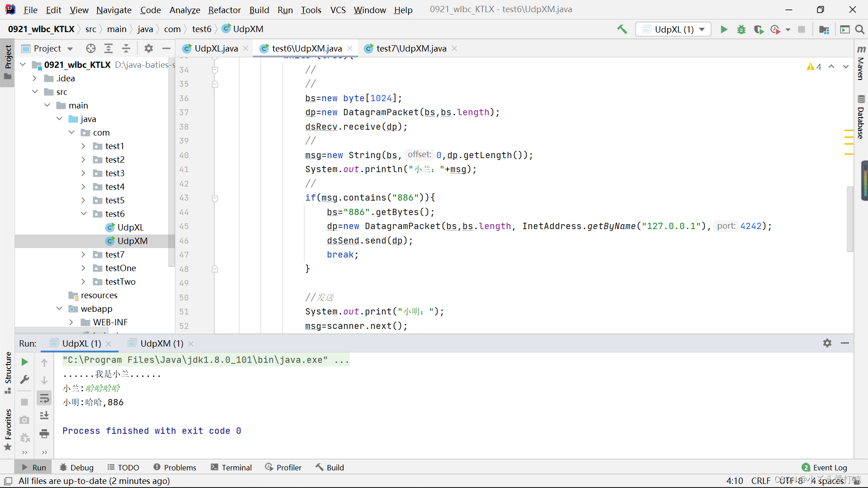Open Structure side panel
This screenshot has width=868, height=488.
8,372
